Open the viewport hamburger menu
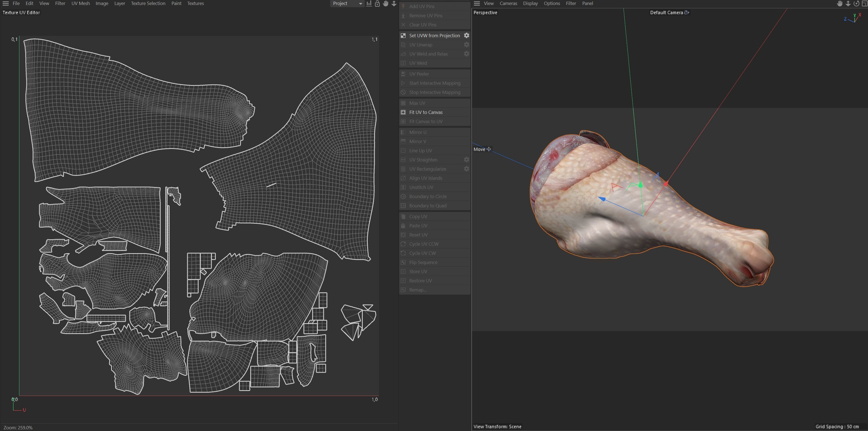The width and height of the screenshot is (868, 431). 477,3
